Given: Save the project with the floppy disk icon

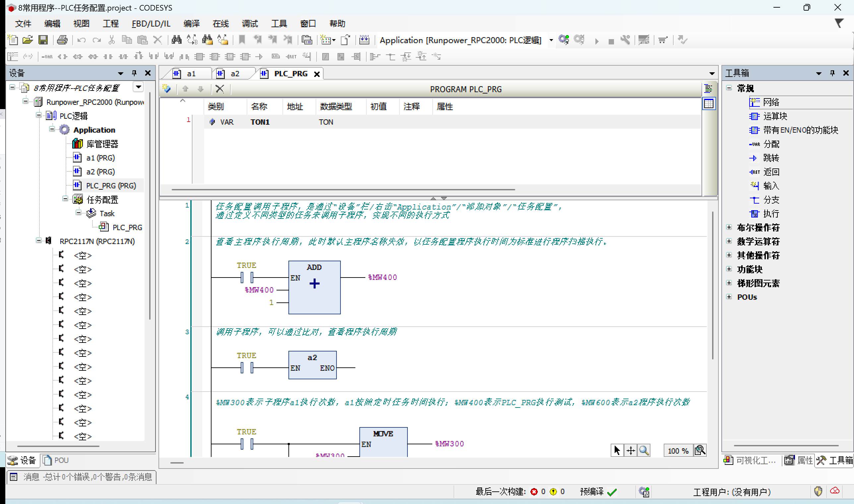Looking at the screenshot, I should 43,40.
